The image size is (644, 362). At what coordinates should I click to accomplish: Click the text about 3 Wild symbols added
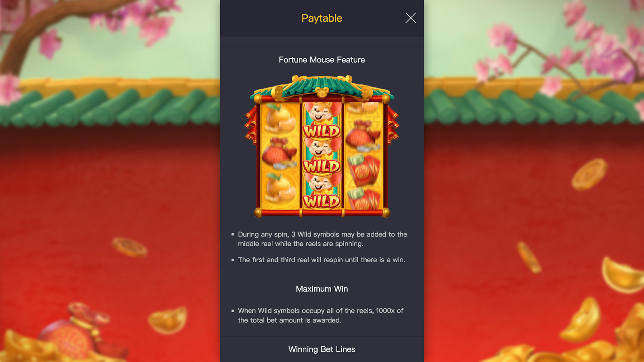(x=322, y=239)
